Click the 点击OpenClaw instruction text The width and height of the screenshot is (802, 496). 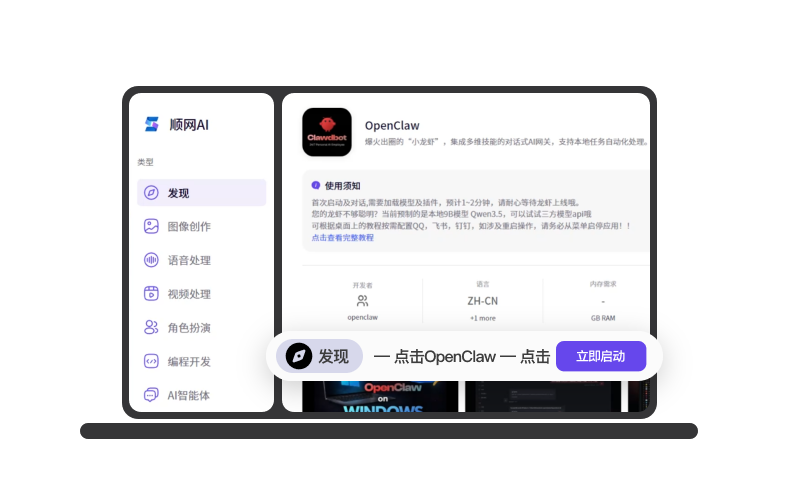[x=444, y=356]
